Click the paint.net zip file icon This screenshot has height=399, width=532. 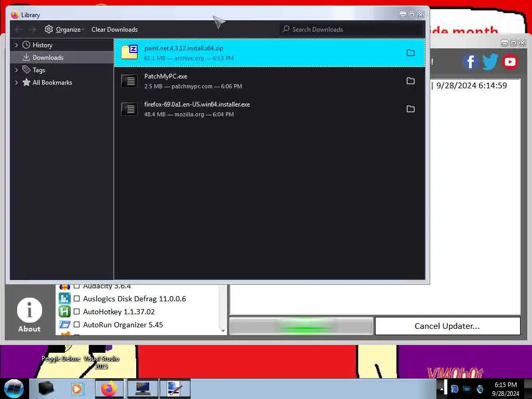click(x=129, y=52)
